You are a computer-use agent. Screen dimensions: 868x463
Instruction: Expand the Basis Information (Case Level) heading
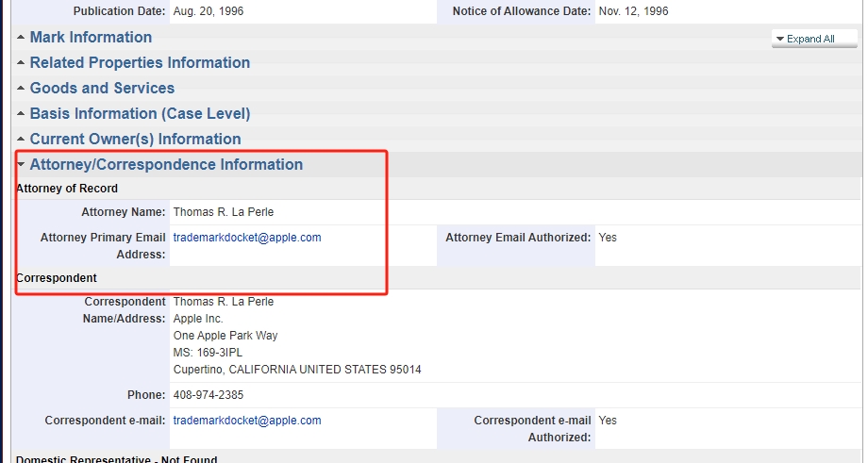[140, 114]
